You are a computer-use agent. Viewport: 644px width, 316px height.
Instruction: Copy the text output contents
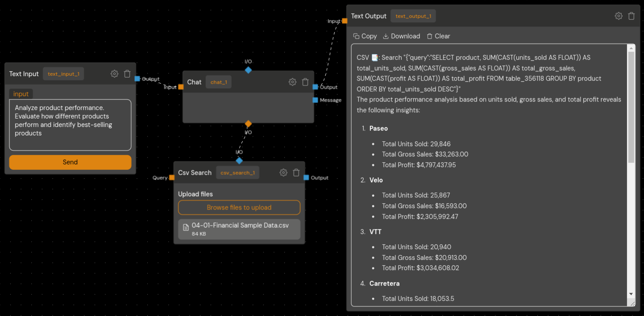tap(365, 36)
